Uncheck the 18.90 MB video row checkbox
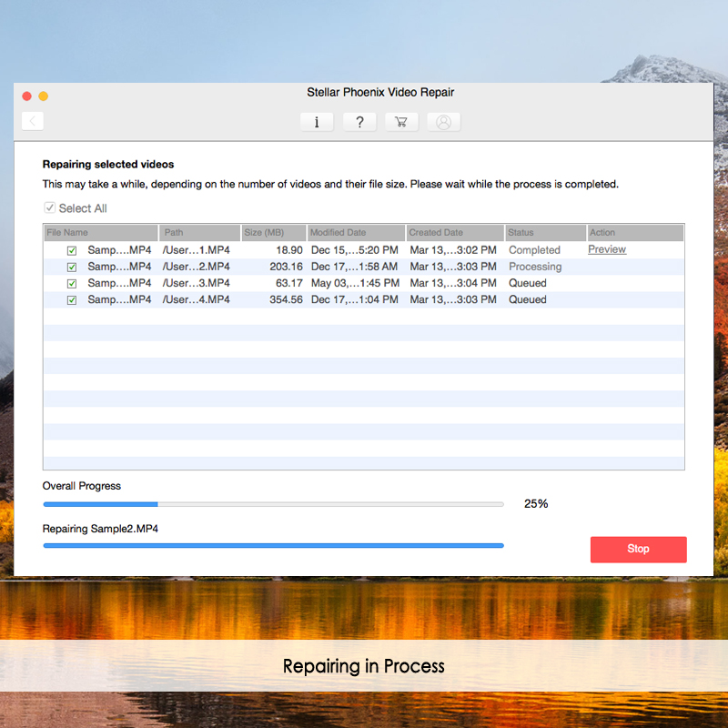Viewport: 728px width, 728px height. [72, 251]
